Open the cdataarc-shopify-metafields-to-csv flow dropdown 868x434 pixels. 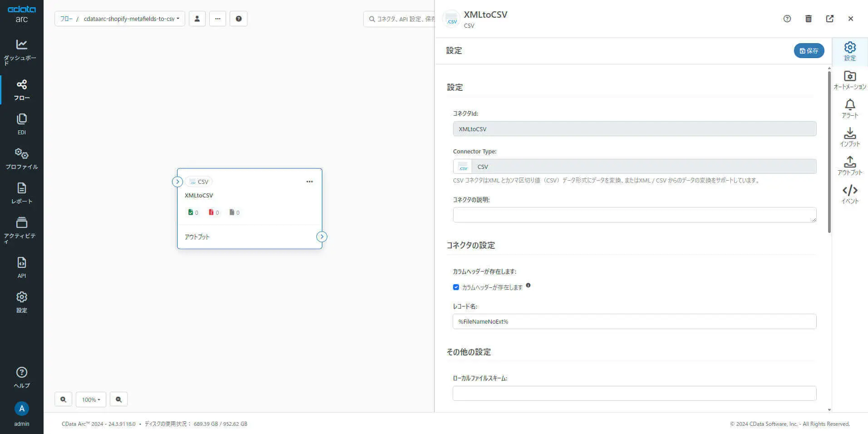[131, 19]
